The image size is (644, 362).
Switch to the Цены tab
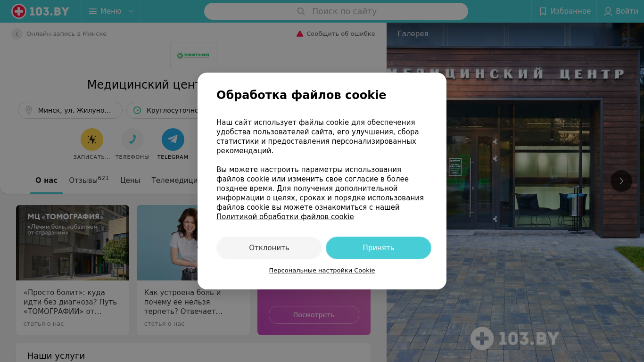(x=130, y=180)
